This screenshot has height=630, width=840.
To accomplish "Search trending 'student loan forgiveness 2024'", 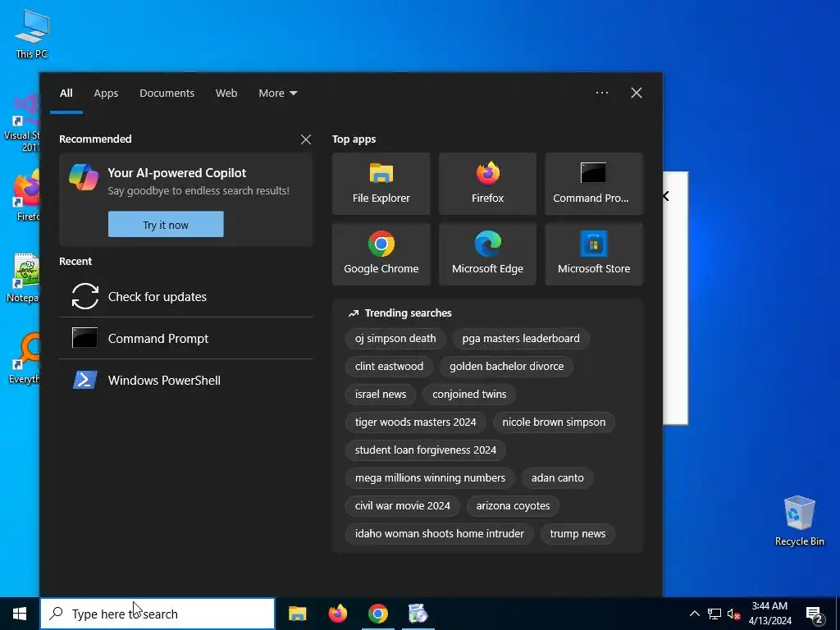I will tap(426, 450).
